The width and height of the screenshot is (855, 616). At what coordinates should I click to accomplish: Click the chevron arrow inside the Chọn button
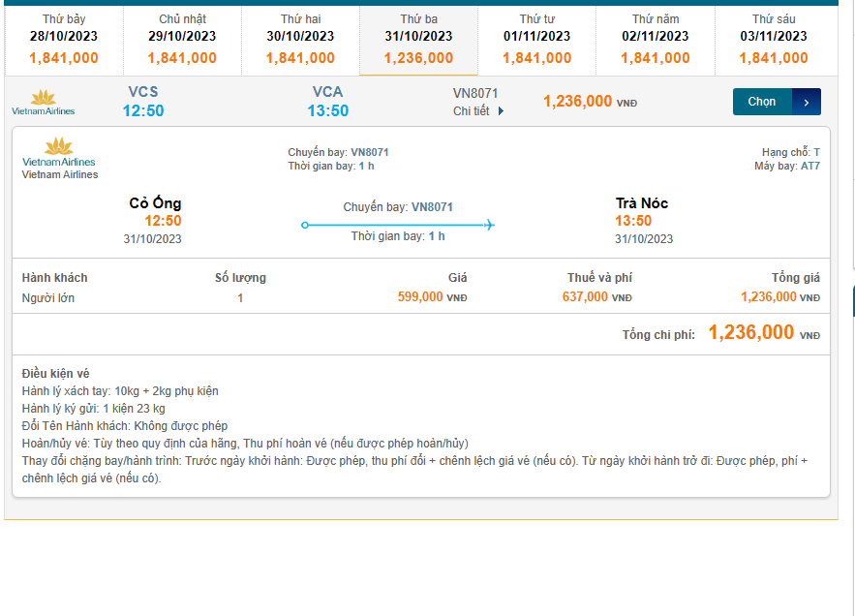click(x=805, y=101)
